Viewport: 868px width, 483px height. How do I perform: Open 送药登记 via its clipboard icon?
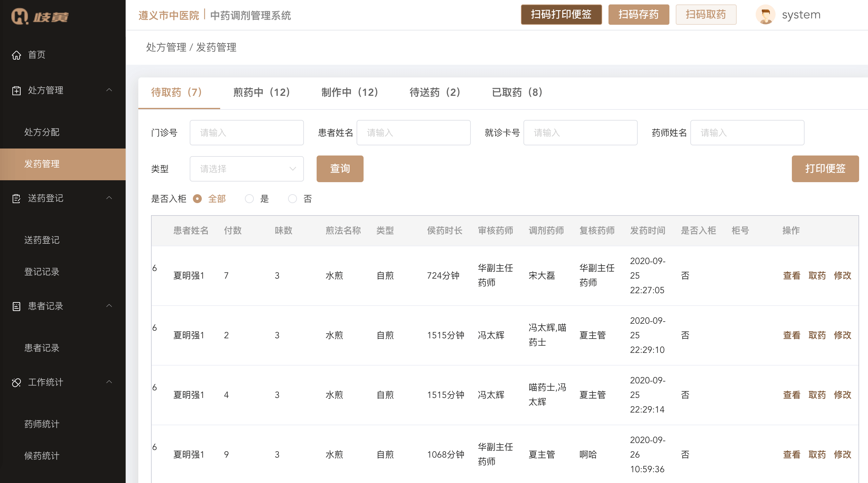[x=16, y=199]
